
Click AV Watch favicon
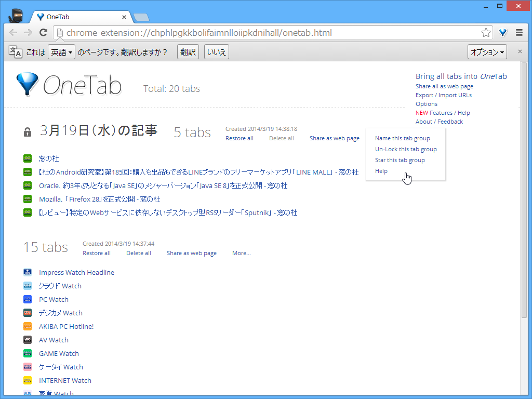[x=28, y=340]
